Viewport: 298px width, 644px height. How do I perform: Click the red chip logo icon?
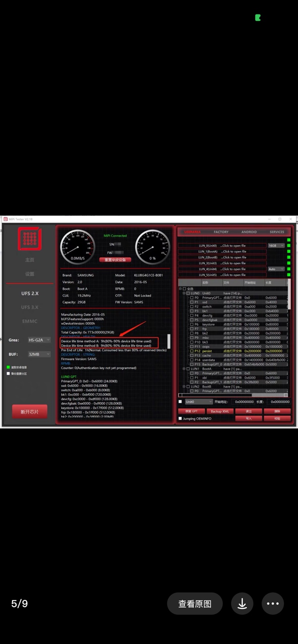click(x=30, y=239)
